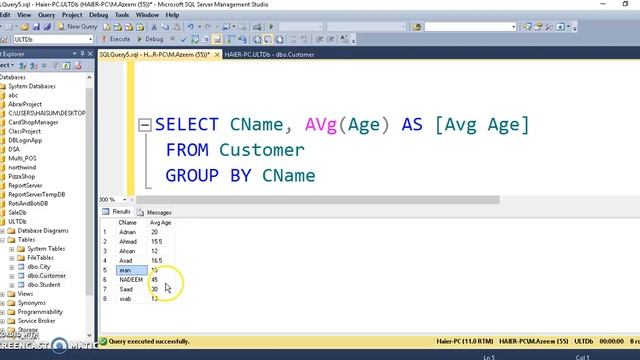Switch to the Messages results tab
Image resolution: width=640 pixels, height=360 pixels.
154,212
